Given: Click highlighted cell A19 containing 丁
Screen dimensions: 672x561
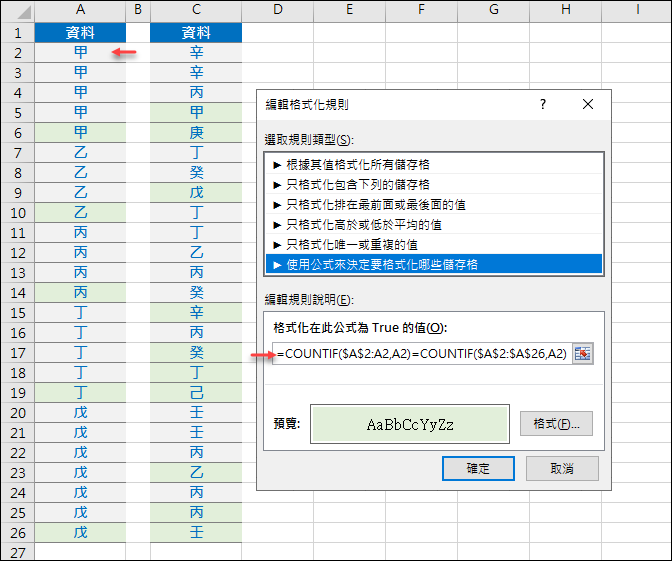Looking at the screenshot, I should [x=80, y=393].
